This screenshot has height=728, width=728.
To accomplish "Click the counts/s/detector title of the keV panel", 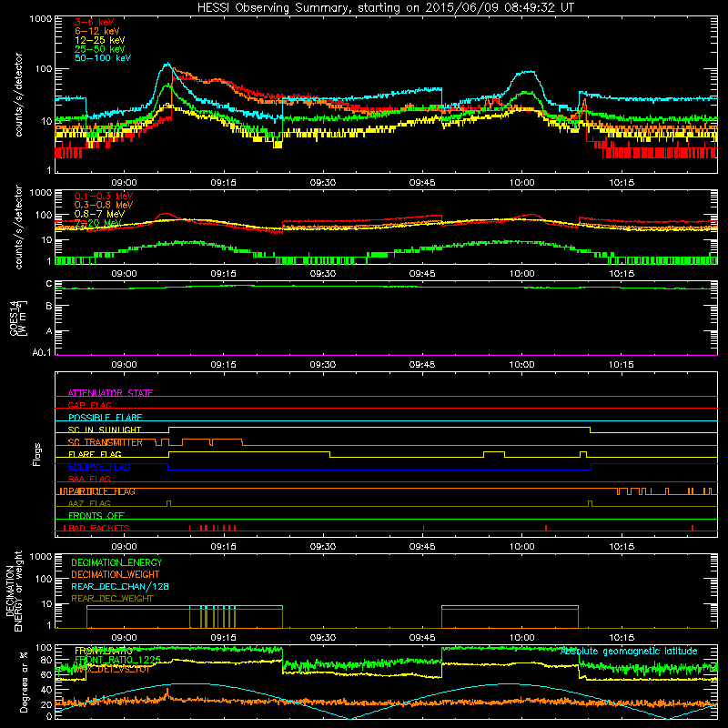I will click(x=18, y=95).
